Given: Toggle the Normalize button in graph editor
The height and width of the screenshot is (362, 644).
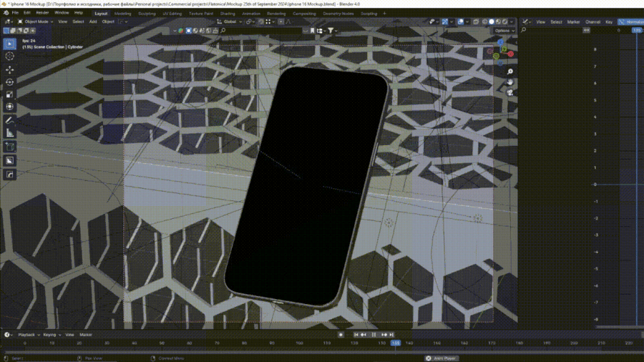Looking at the screenshot, I should pos(631,22).
